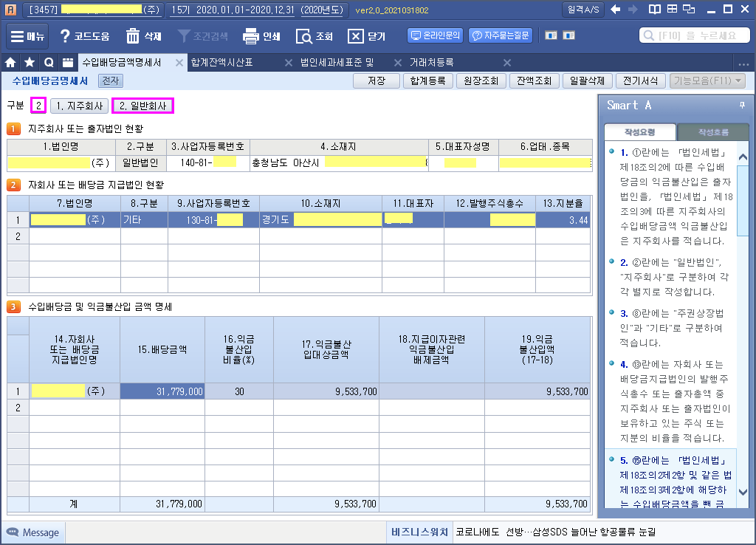
Task: Click the application logo icon
Action: 10,10
